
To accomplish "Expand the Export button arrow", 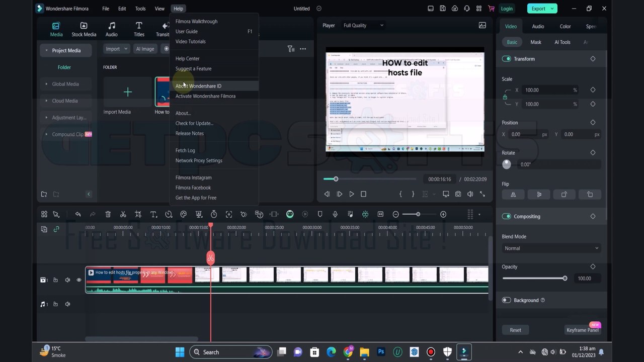I will tap(552, 9).
